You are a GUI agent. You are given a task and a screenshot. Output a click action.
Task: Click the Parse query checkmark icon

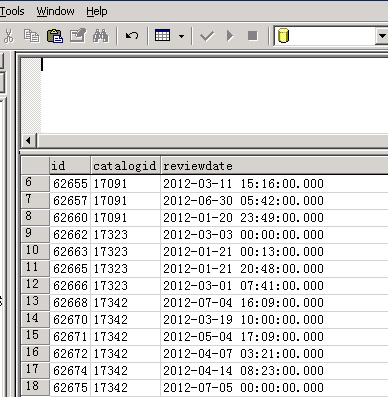point(207,36)
